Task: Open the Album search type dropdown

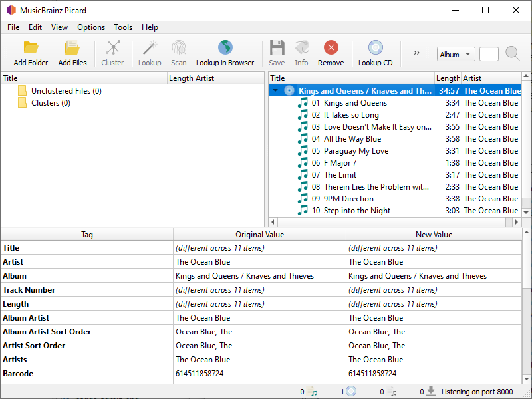Action: (456, 55)
